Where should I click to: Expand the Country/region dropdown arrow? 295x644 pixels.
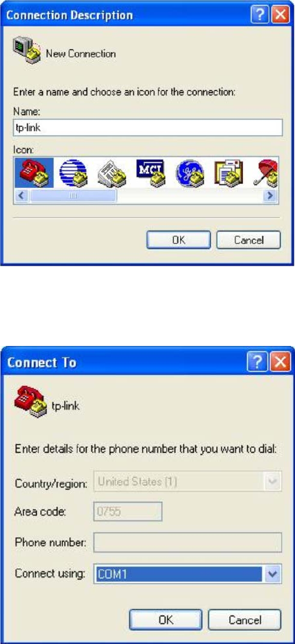coord(273,481)
